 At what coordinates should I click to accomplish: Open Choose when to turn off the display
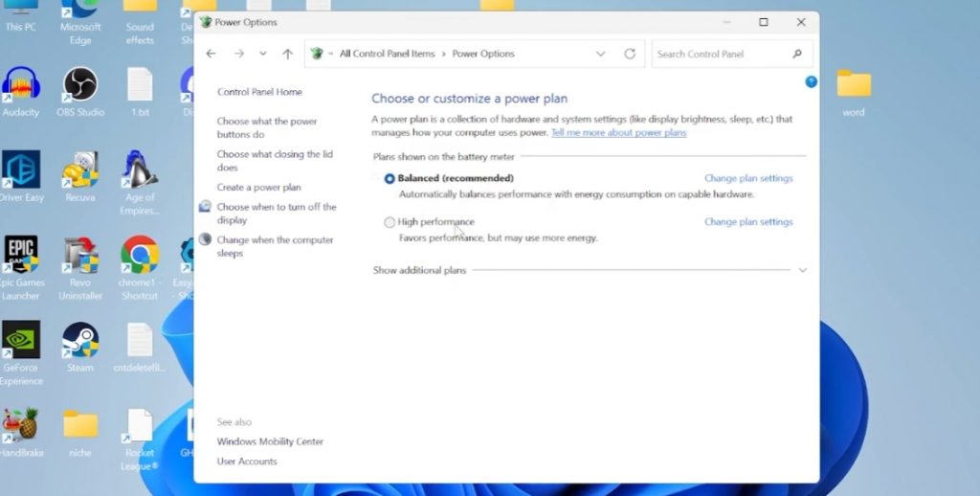pos(277,214)
